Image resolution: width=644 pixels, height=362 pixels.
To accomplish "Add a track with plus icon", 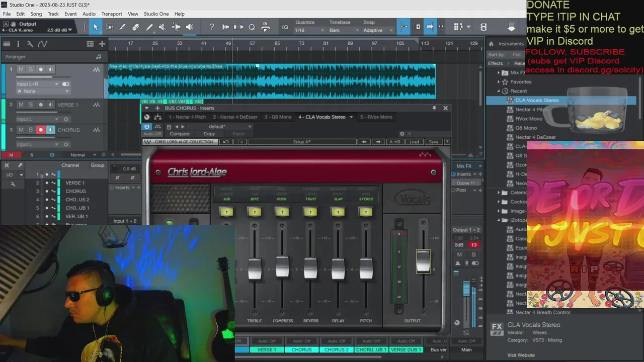I will point(102,44).
